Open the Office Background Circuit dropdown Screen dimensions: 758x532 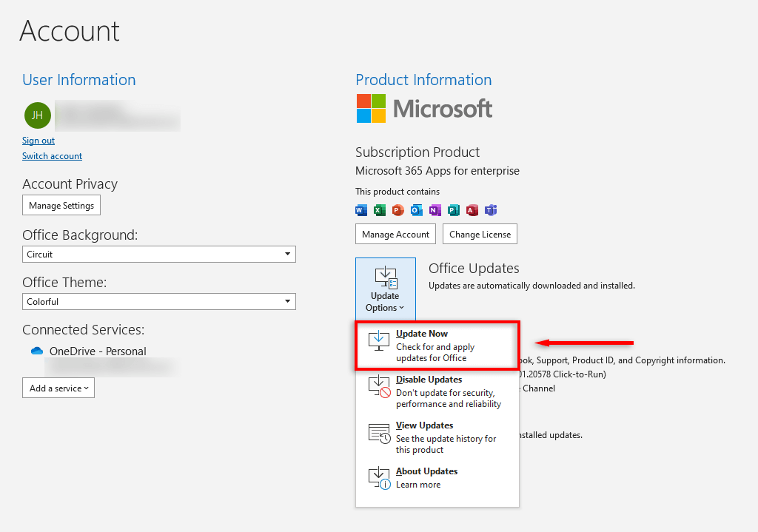click(159, 255)
